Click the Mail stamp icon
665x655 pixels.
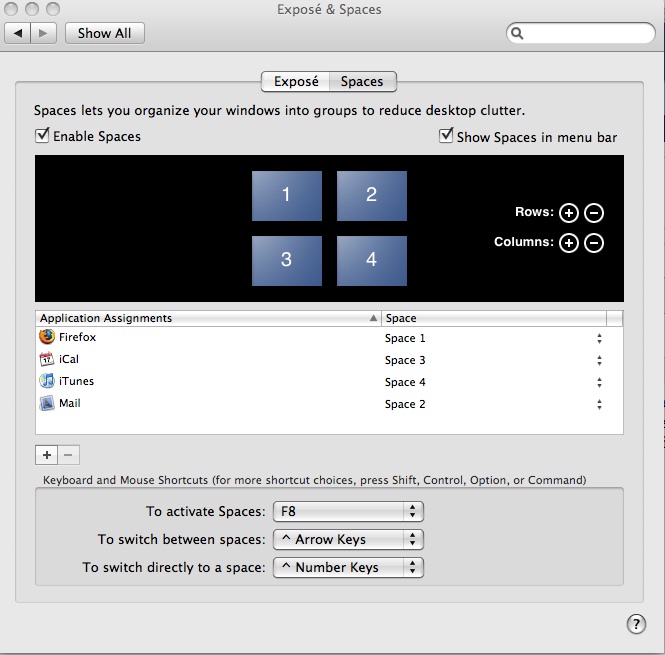pos(47,403)
